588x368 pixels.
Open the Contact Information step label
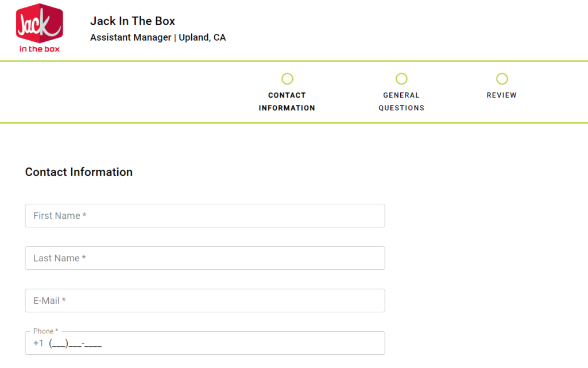point(287,102)
